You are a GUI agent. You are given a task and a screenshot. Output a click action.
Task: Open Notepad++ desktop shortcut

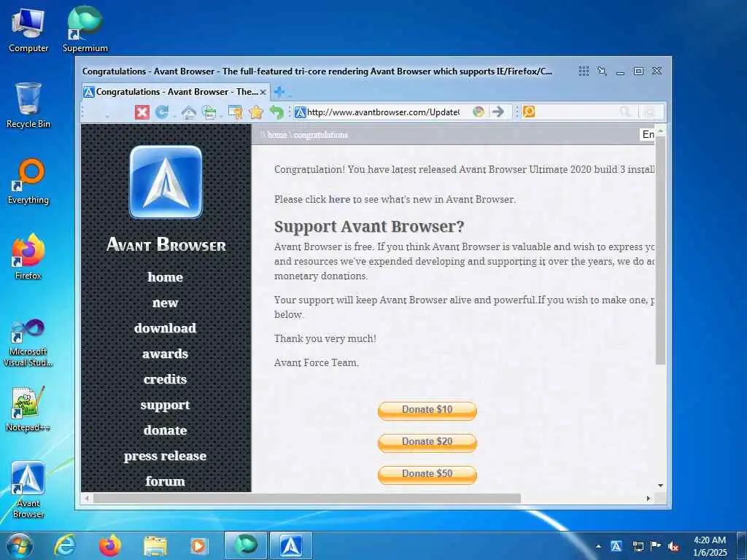28,409
